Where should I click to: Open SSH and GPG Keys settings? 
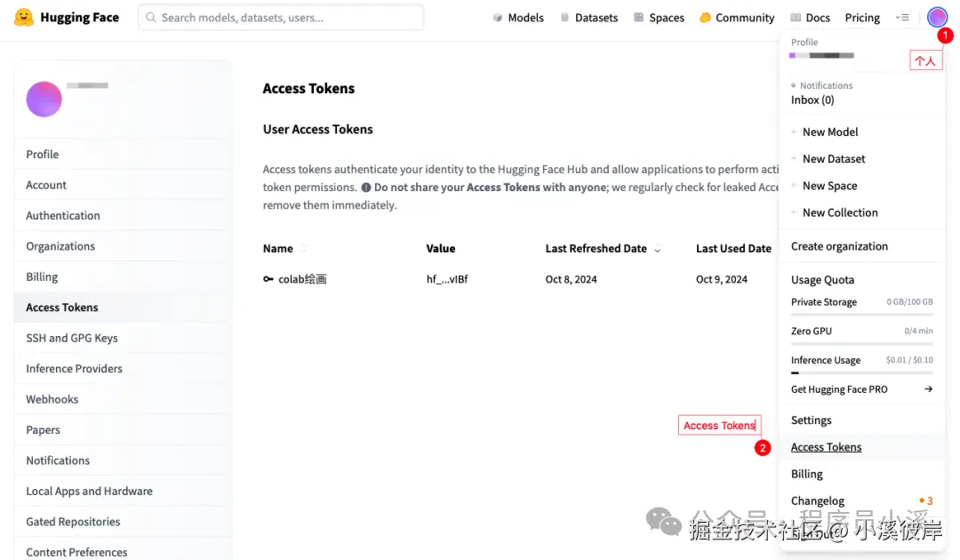(x=72, y=338)
